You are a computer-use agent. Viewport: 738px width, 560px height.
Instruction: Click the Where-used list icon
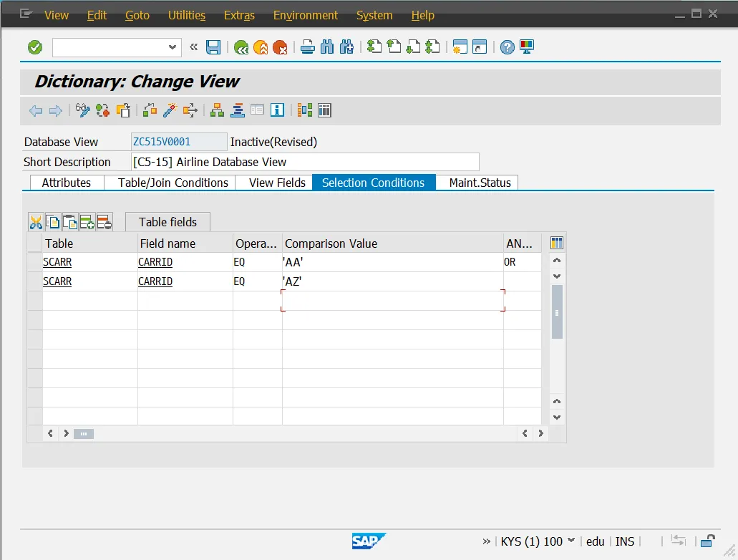coord(190,110)
